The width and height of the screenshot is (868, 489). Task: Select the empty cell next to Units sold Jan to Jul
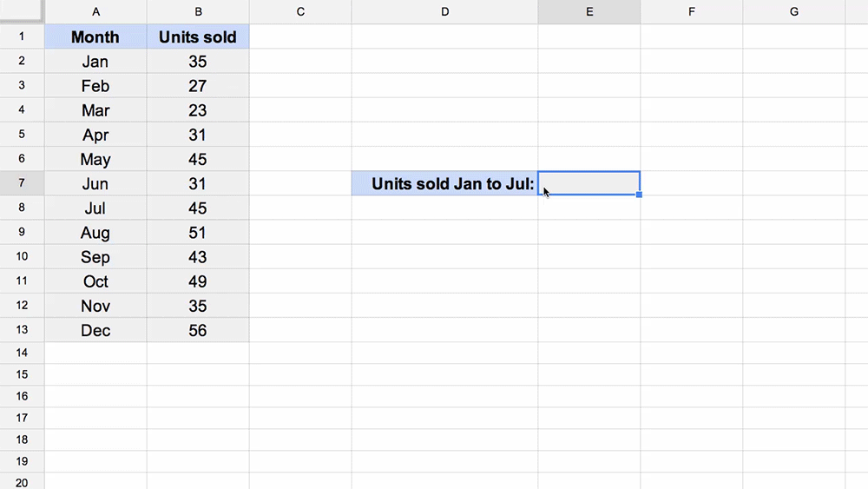(x=589, y=183)
